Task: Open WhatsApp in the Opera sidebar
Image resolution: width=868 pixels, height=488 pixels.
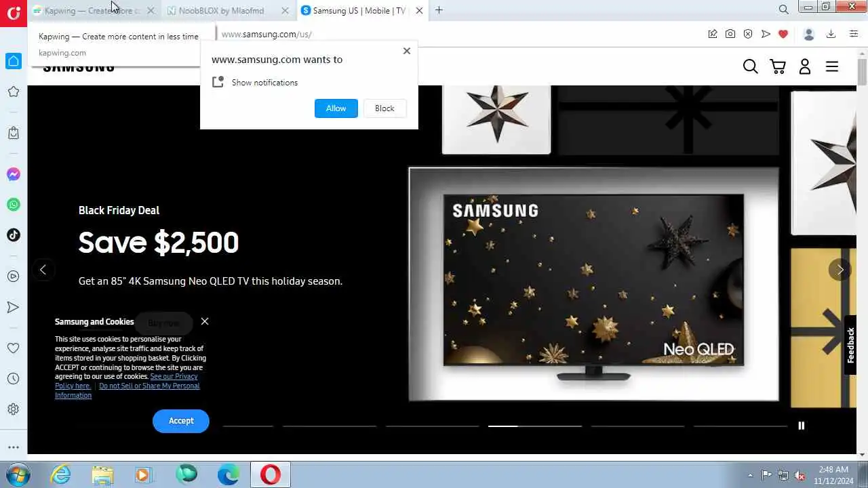Action: [13, 205]
